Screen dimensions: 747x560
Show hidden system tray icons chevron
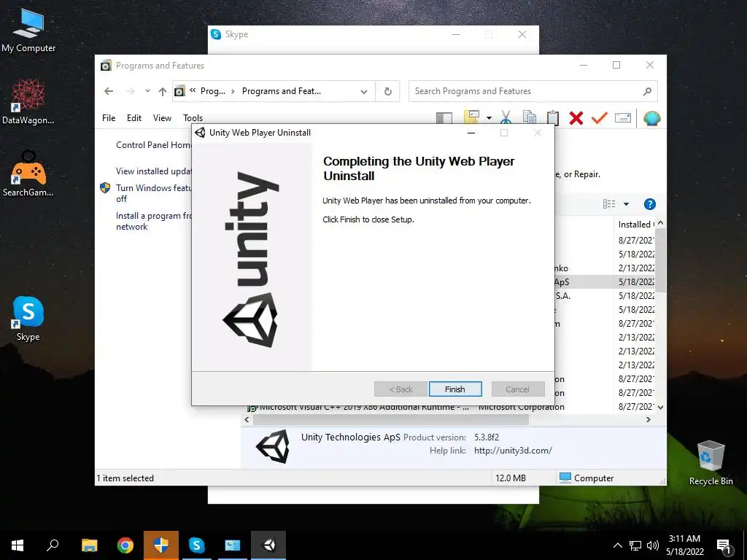pyautogui.click(x=617, y=545)
